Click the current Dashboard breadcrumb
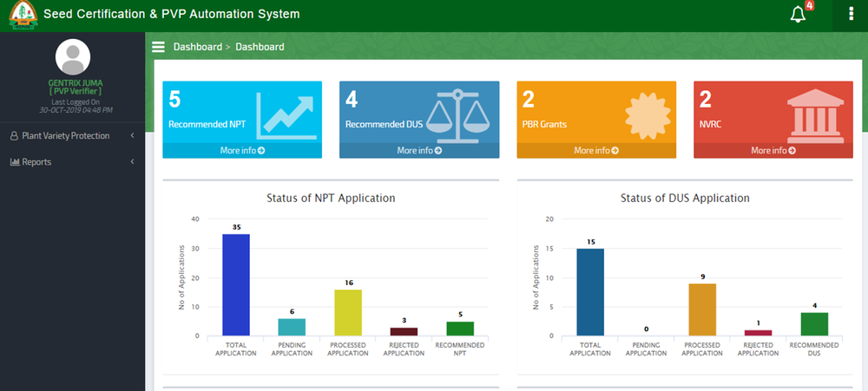The image size is (868, 391). point(260,47)
